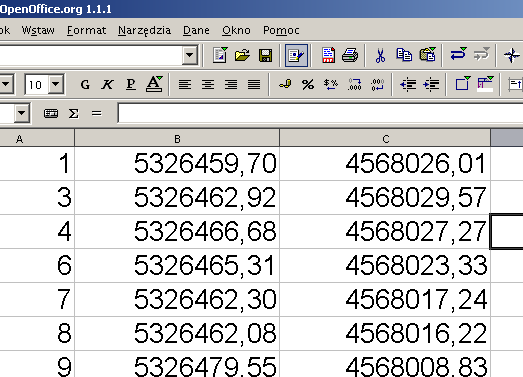The width and height of the screenshot is (523, 377).
Task: Cut selection with scissors icon
Action: pos(380,55)
